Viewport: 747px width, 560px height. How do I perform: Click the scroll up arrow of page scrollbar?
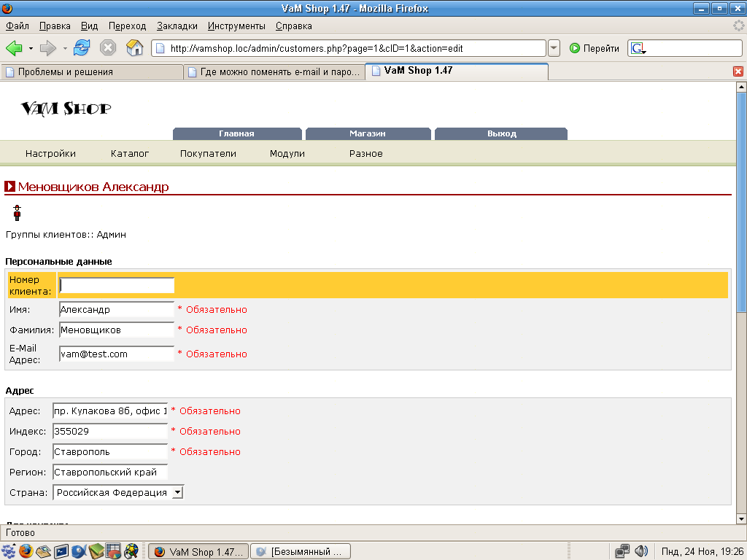point(741,87)
